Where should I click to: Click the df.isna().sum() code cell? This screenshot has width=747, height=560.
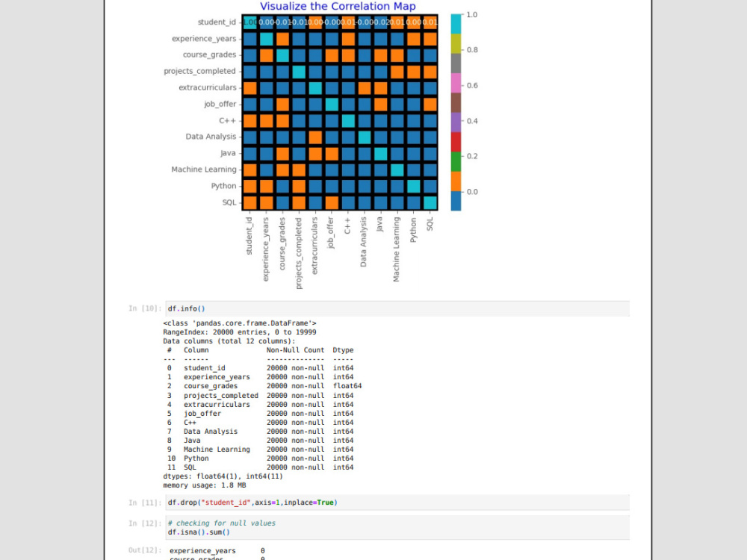397,528
